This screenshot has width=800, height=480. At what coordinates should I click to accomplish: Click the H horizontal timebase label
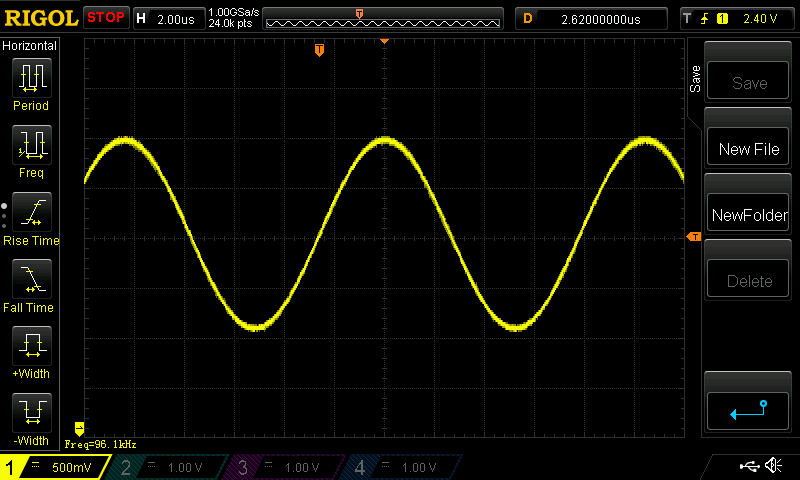pyautogui.click(x=141, y=19)
